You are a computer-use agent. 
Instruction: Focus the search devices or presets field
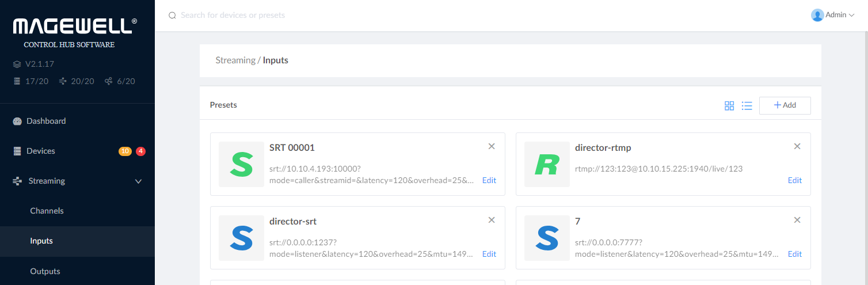coord(288,16)
